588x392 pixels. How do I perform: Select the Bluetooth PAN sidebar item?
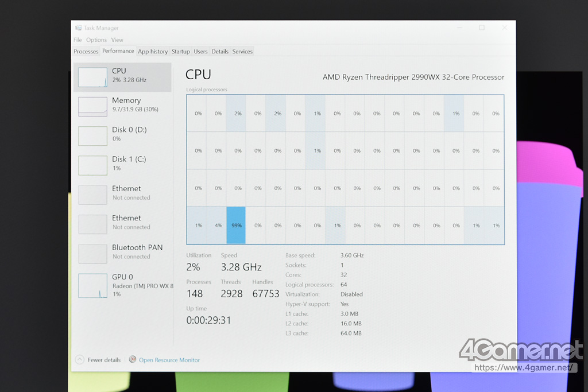tap(123, 253)
